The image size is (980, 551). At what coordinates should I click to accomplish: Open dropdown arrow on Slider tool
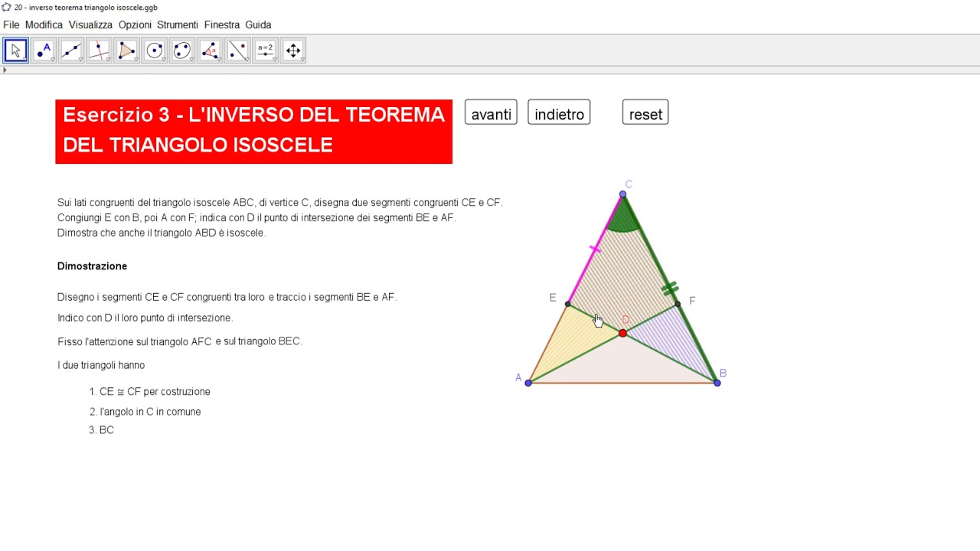274,60
